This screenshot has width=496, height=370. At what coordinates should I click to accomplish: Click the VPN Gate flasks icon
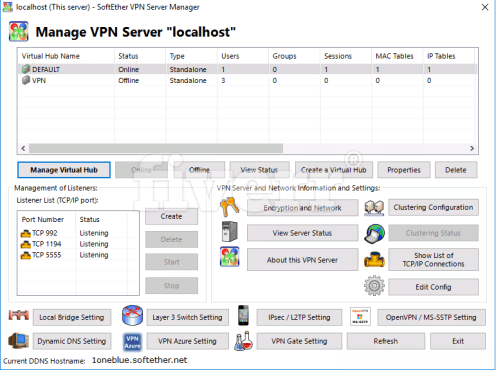(244, 341)
